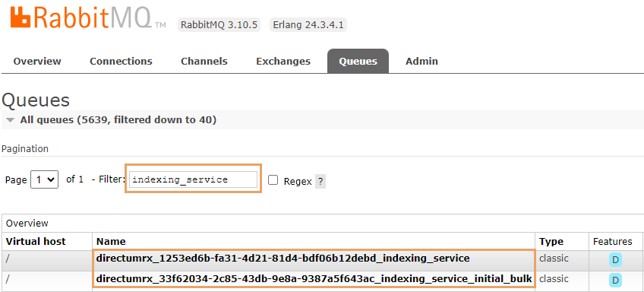Open the directumrx indexing_service queue link
The height and width of the screenshot is (292, 644).
click(283, 259)
